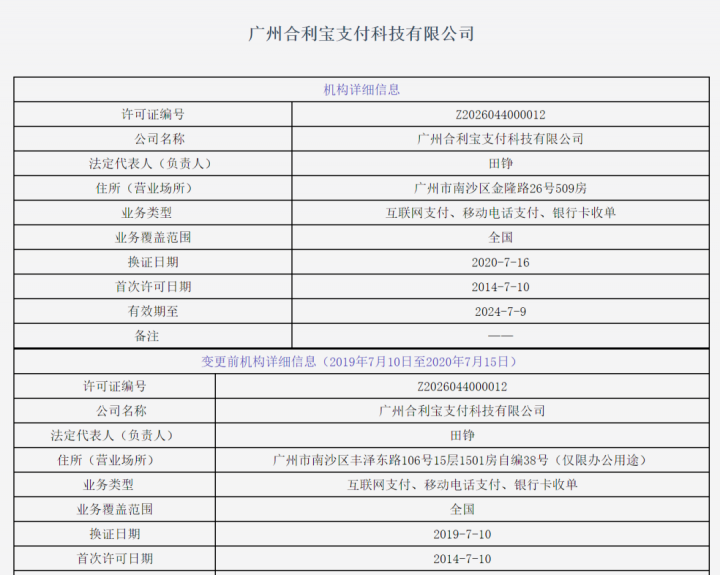Select 住所（营业场所） label in 机构详细信息 table

tap(146, 188)
